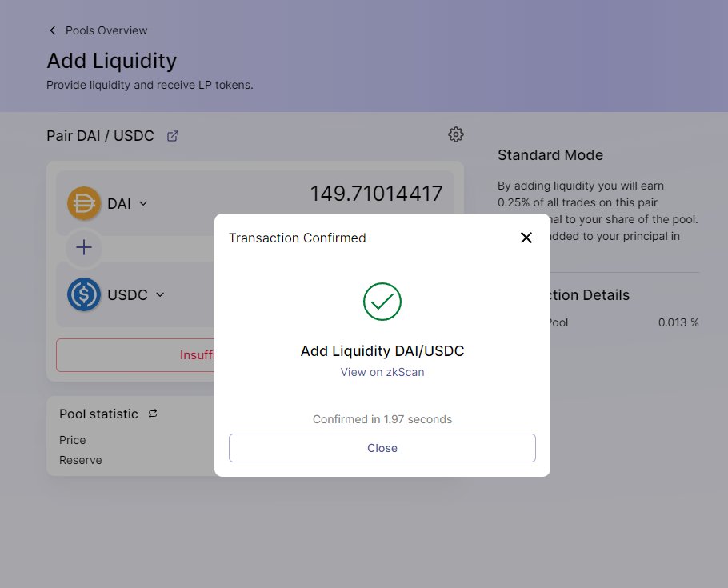Screen dimensions: 728x588
Task: Click the DAI token icon
Action: [x=84, y=203]
